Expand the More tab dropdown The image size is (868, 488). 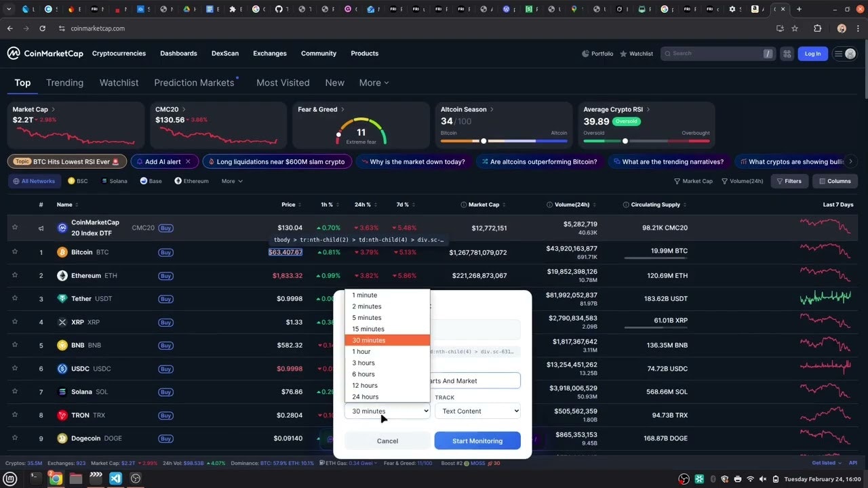tap(374, 83)
